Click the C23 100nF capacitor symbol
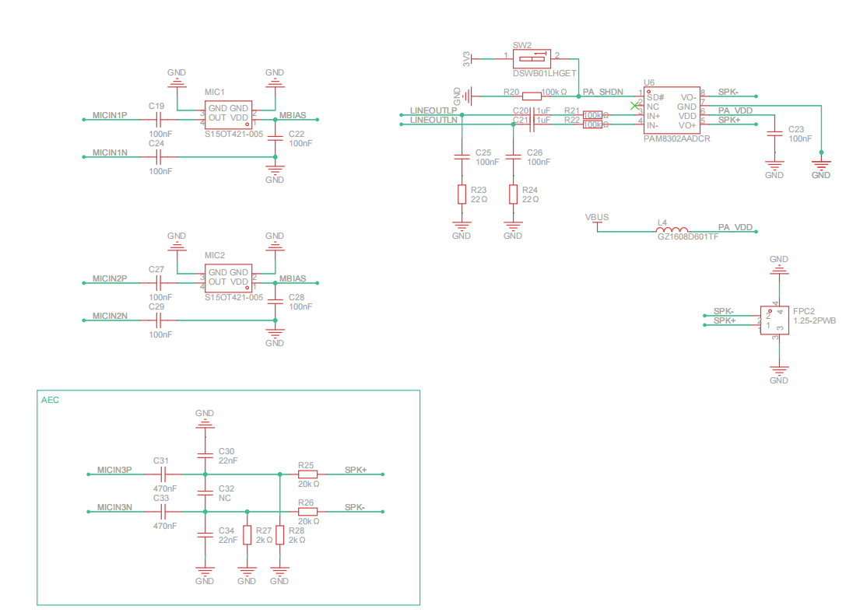The height and width of the screenshot is (616, 867). coord(774,134)
